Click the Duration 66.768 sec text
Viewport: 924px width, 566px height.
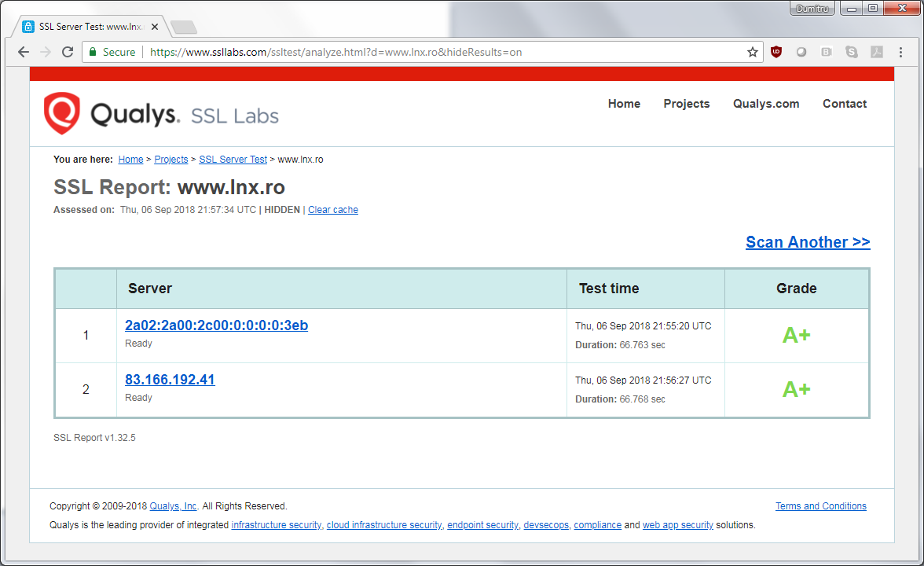(x=620, y=399)
